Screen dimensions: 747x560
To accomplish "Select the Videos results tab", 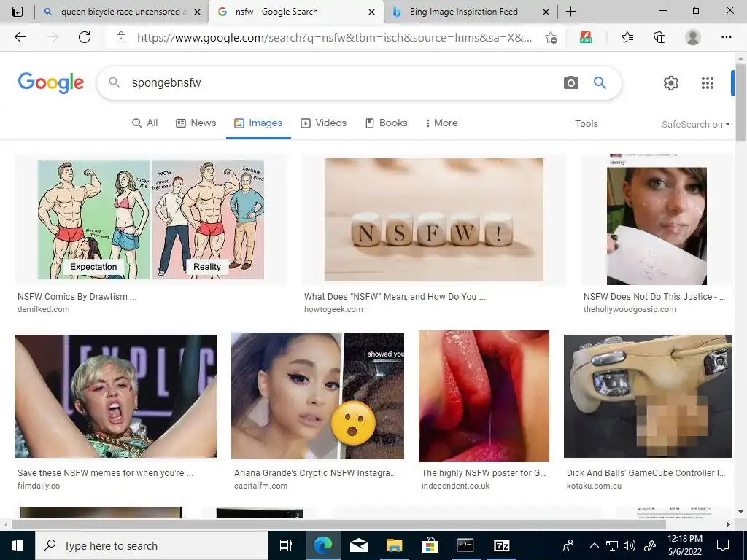I will (x=323, y=122).
